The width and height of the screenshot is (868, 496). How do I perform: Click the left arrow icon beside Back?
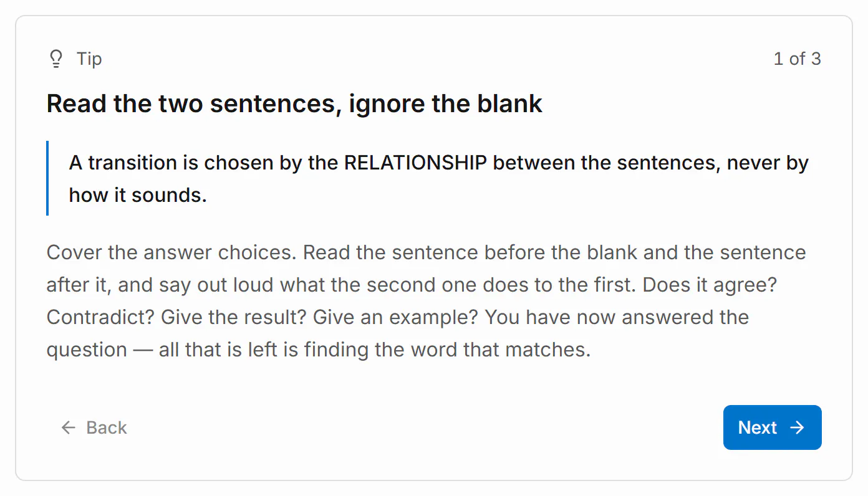(69, 427)
